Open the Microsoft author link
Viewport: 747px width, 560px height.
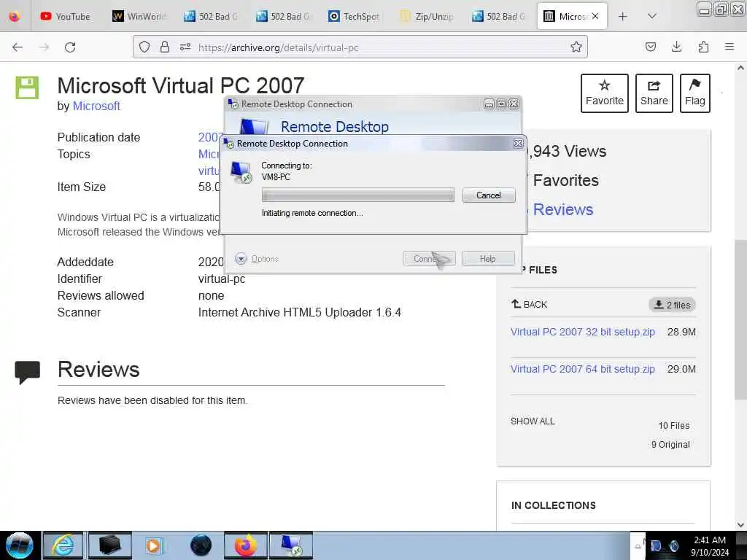tap(96, 106)
